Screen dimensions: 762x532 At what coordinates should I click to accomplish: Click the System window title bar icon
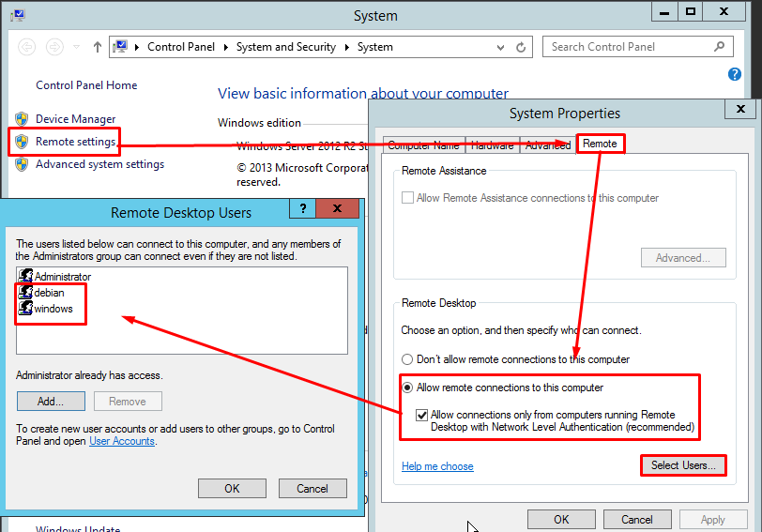[18, 15]
